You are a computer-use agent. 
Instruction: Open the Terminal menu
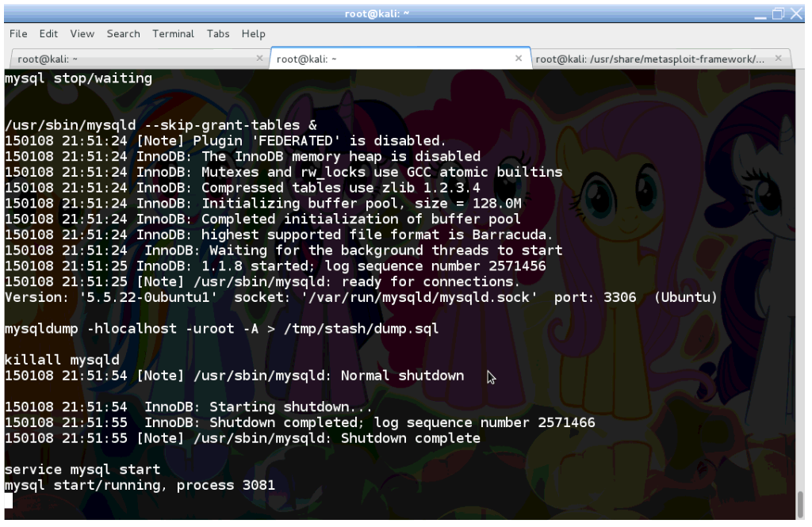(x=173, y=33)
